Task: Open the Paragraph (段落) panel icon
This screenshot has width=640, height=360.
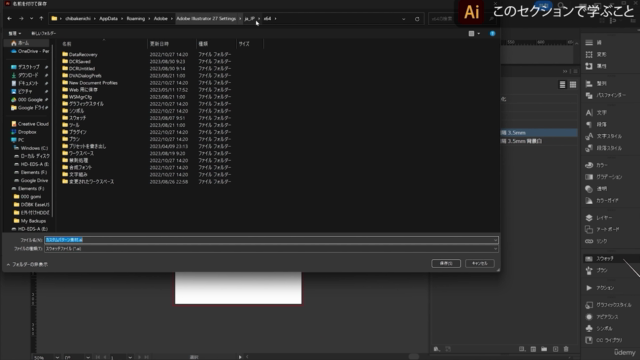Action: [589, 124]
